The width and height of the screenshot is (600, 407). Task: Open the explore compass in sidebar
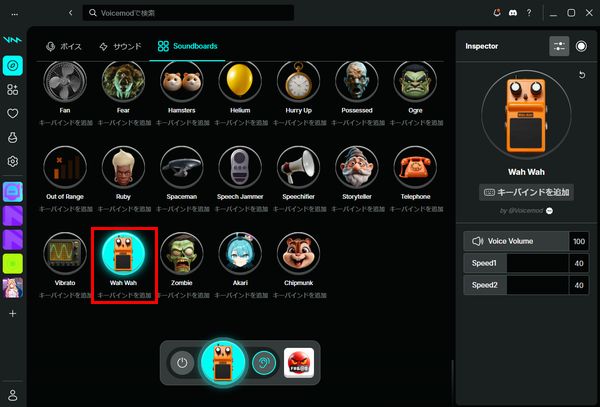pyautogui.click(x=13, y=66)
